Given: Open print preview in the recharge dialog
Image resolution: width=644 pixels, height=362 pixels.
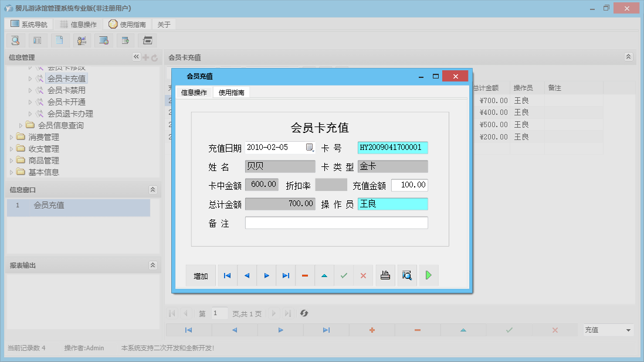Looking at the screenshot, I should click(x=406, y=275).
